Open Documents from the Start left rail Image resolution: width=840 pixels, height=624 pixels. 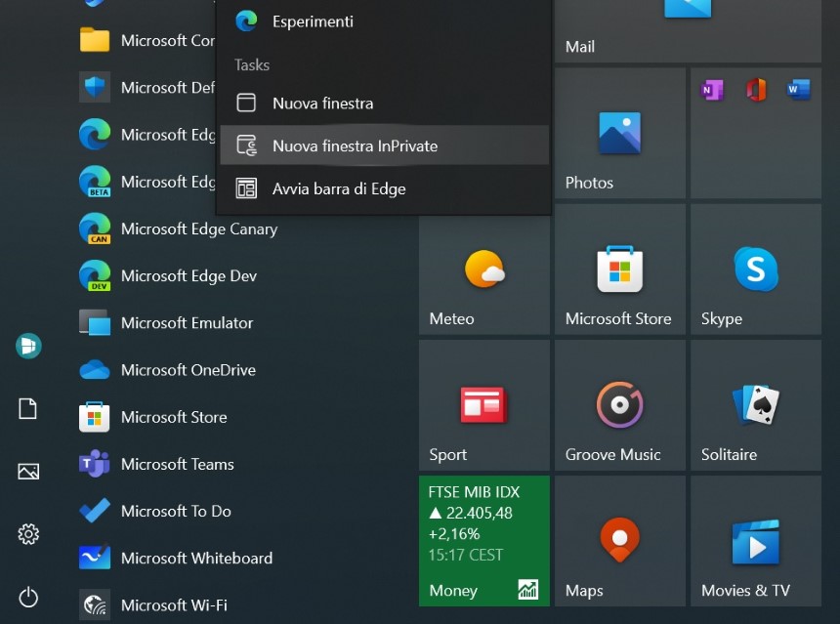click(28, 409)
